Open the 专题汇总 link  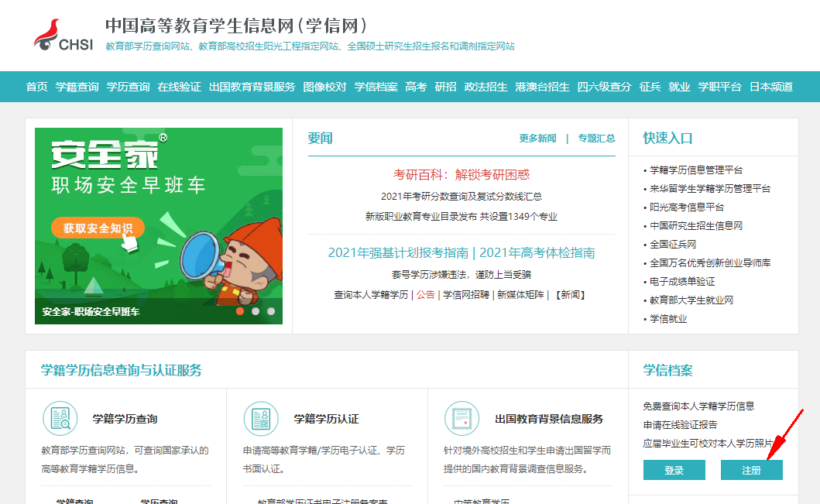click(596, 139)
